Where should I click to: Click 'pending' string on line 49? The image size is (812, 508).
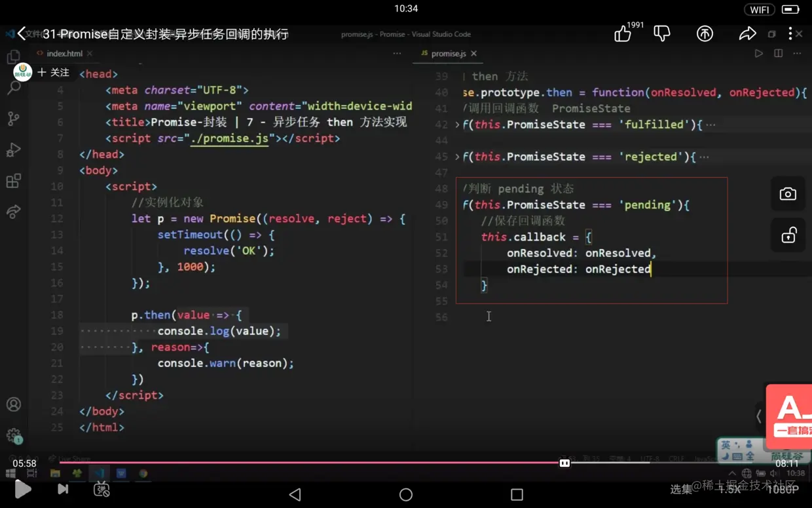(648, 205)
